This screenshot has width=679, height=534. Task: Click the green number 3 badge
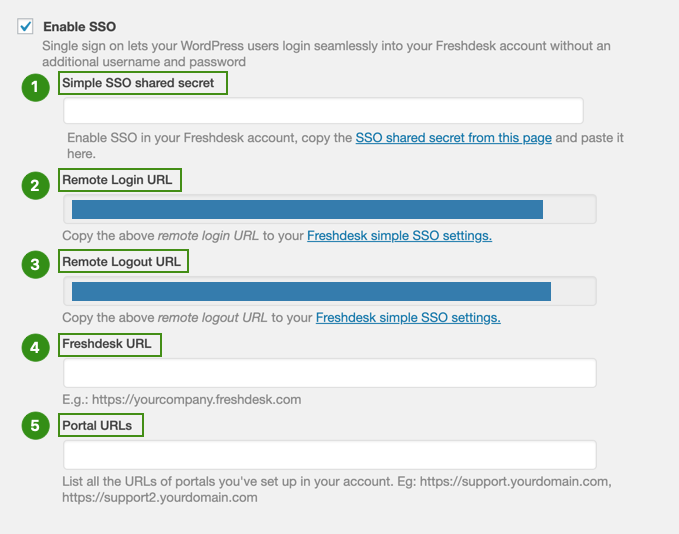tap(35, 265)
